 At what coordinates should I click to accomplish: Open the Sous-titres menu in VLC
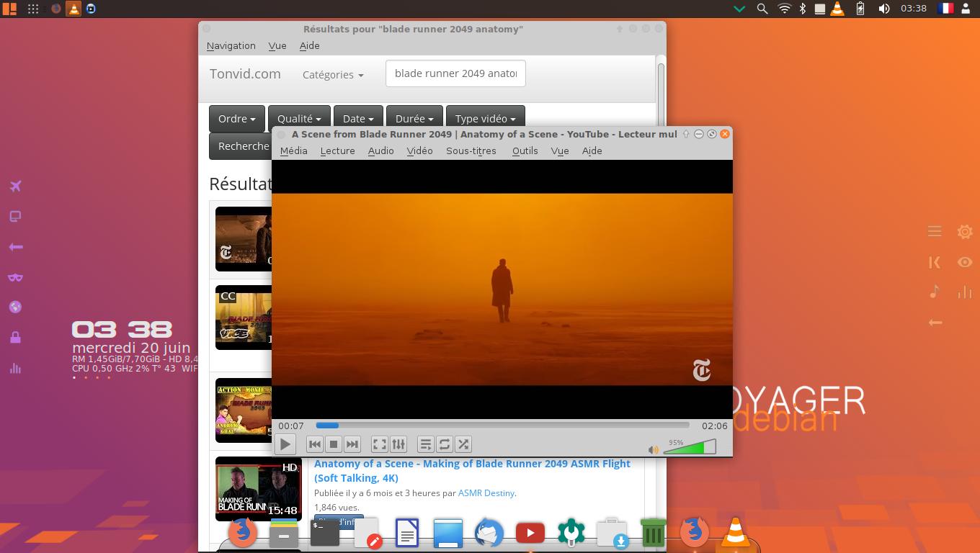pyautogui.click(x=471, y=150)
